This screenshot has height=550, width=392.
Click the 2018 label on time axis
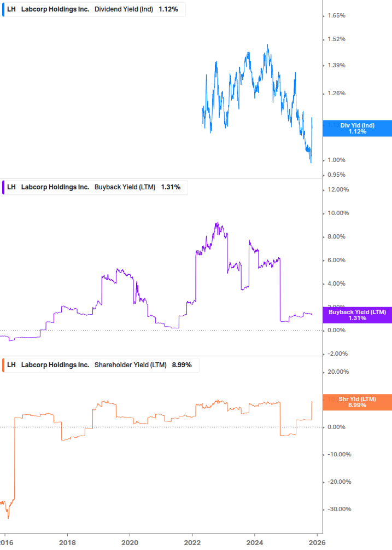click(x=67, y=543)
